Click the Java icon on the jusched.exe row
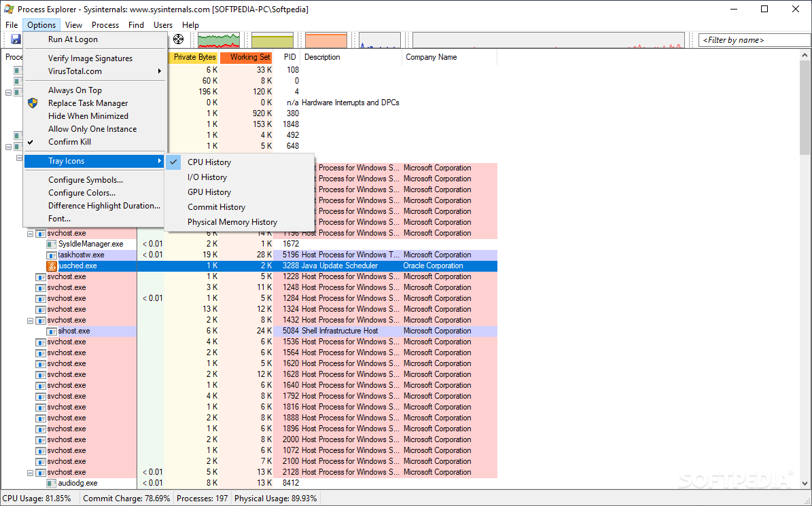The image size is (812, 506). (52, 265)
